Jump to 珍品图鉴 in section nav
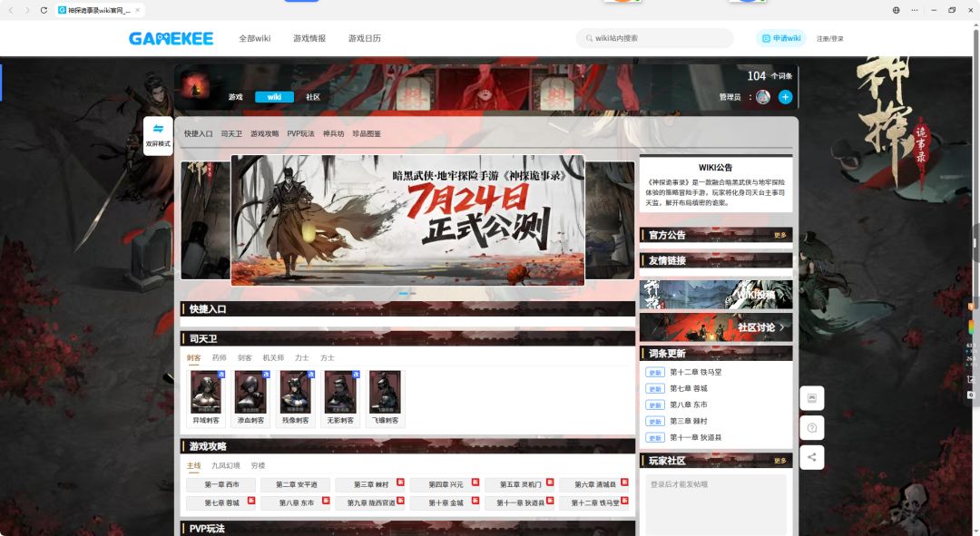This screenshot has width=980, height=536. (367, 133)
